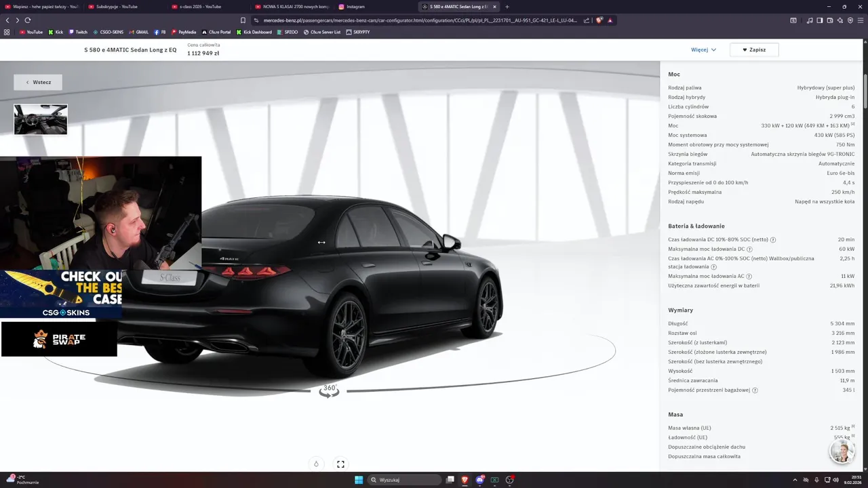
Task: Click the Masa section heading
Action: 675,414
